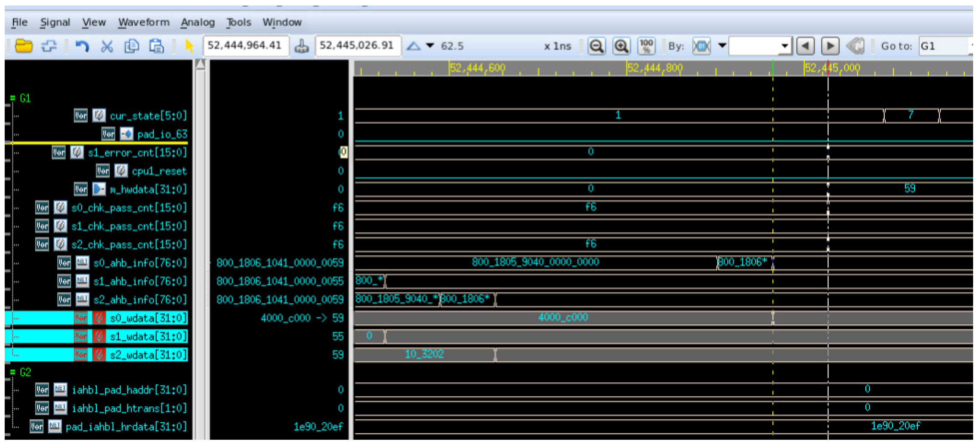
Task: Click the reload/restore signals toolbar icon
Action: tap(49, 46)
